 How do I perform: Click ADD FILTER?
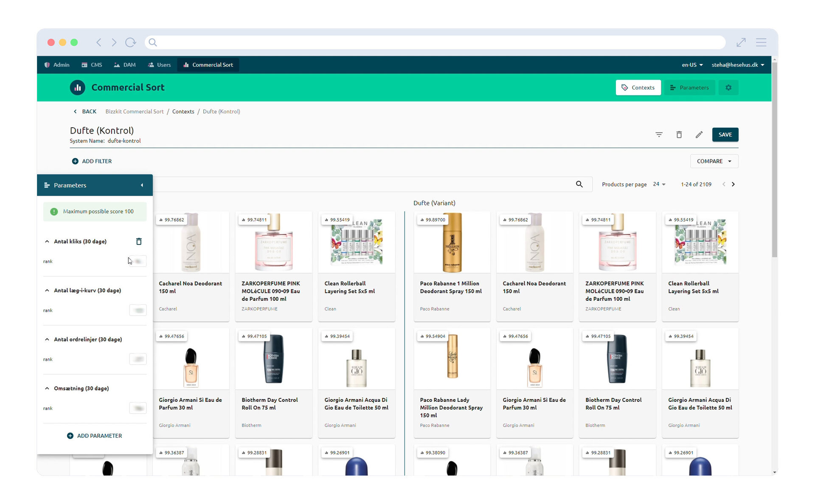(92, 161)
